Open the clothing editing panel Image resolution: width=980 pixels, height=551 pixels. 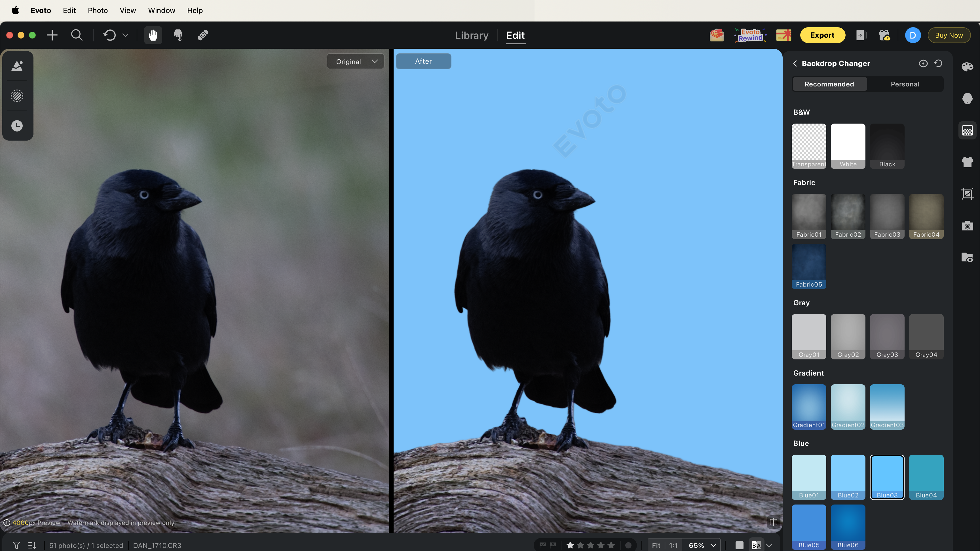[x=968, y=162]
